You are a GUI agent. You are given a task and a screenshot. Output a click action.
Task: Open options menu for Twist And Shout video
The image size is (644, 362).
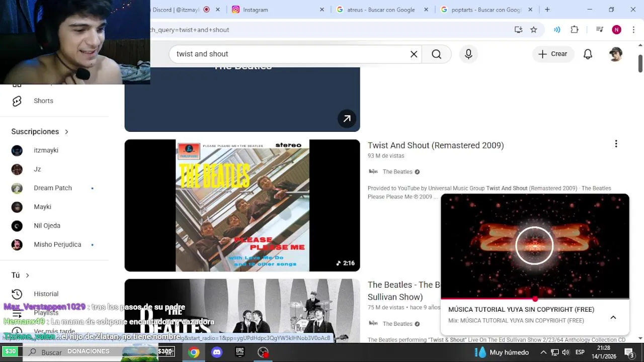pos(616,144)
